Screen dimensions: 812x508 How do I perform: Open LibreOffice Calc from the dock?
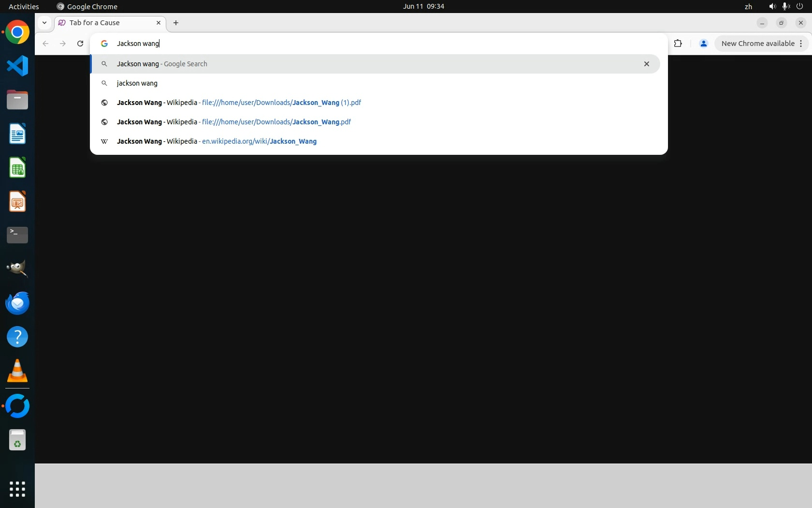(x=17, y=168)
